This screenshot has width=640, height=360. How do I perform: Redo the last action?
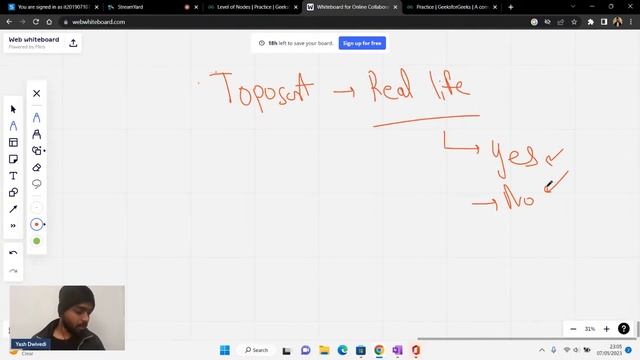tap(13, 271)
